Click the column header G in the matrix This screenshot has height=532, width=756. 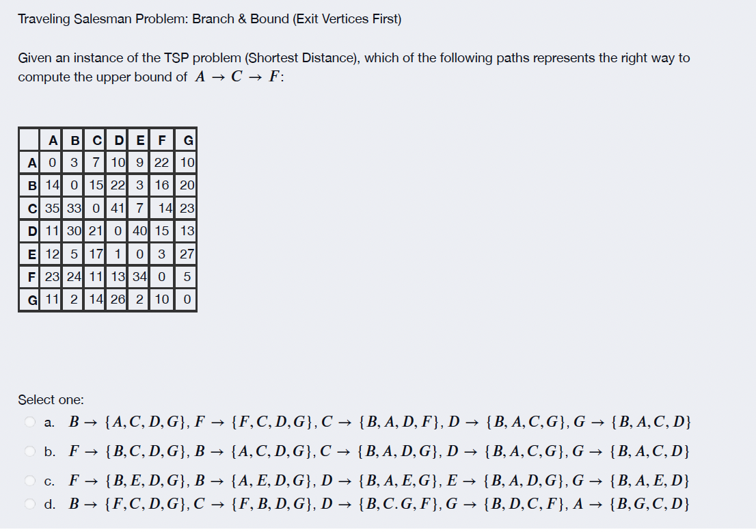point(185,140)
